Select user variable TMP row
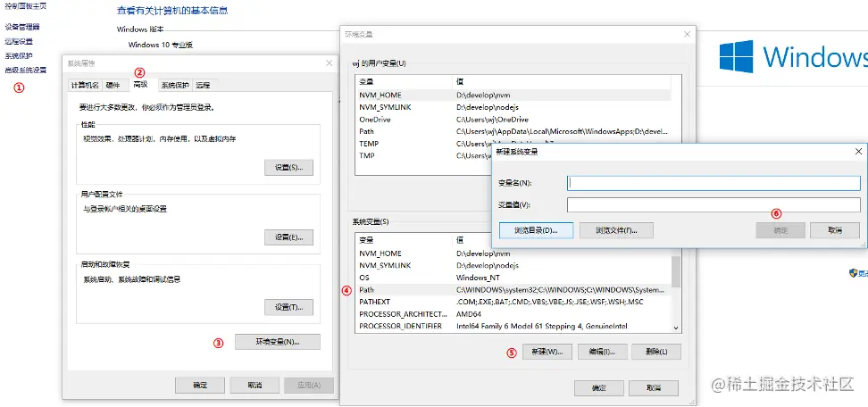 point(423,156)
